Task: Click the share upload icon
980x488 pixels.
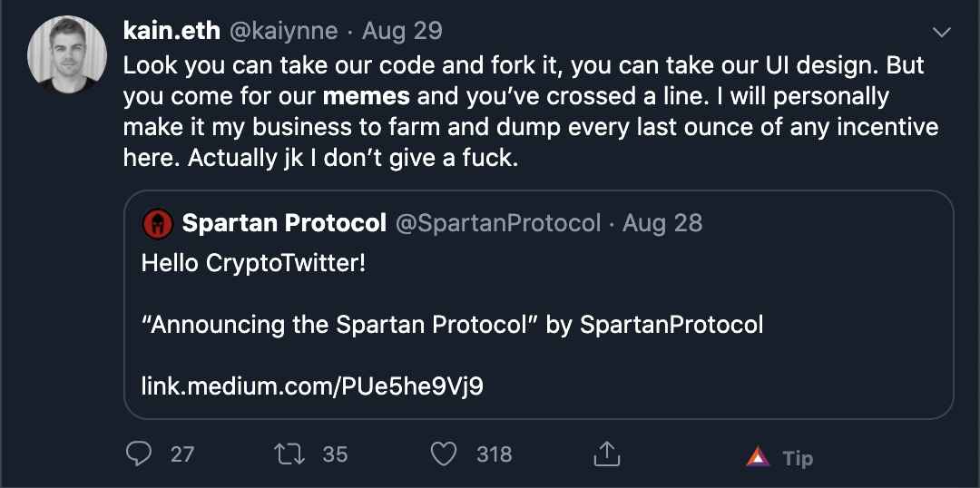Action: coord(606,454)
